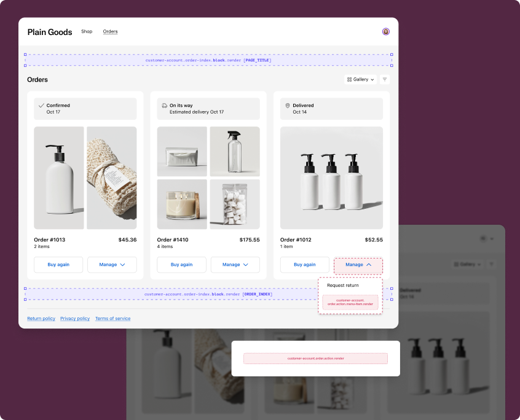Open the white cubes bag thumbnail in Order #1410
Image resolution: width=520 pixels, height=420 pixels.
(x=235, y=204)
